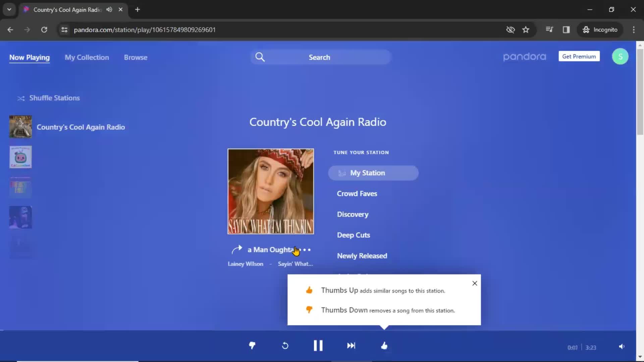Screen dimensions: 644x362
Task: Click the Shuffle Stations icon
Action: click(x=21, y=98)
